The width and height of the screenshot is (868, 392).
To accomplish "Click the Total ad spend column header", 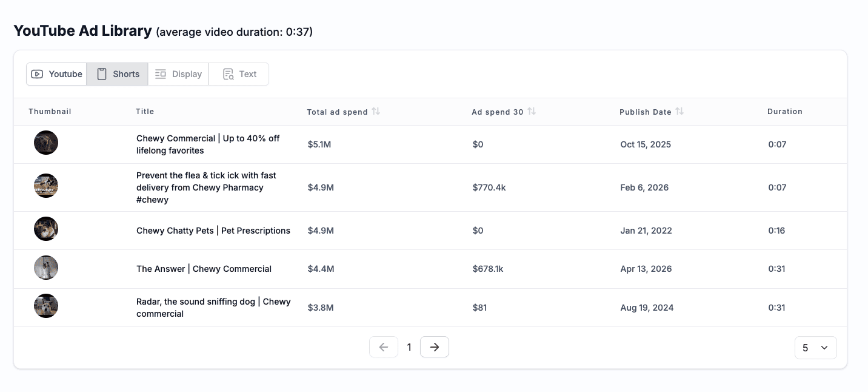I will click(337, 112).
